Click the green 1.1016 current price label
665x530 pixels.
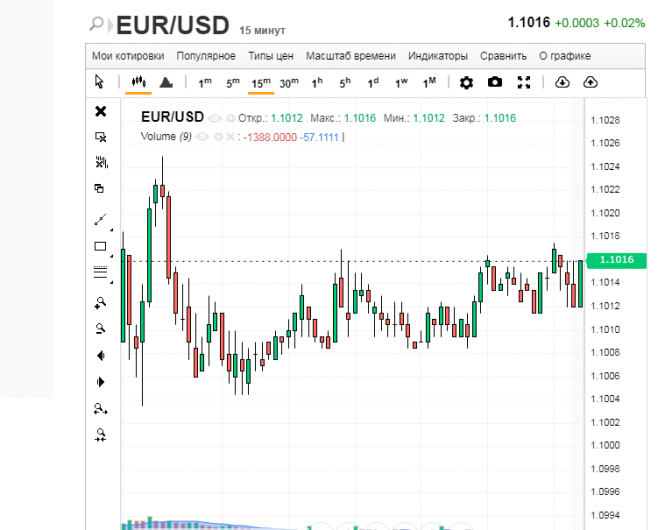click(617, 260)
